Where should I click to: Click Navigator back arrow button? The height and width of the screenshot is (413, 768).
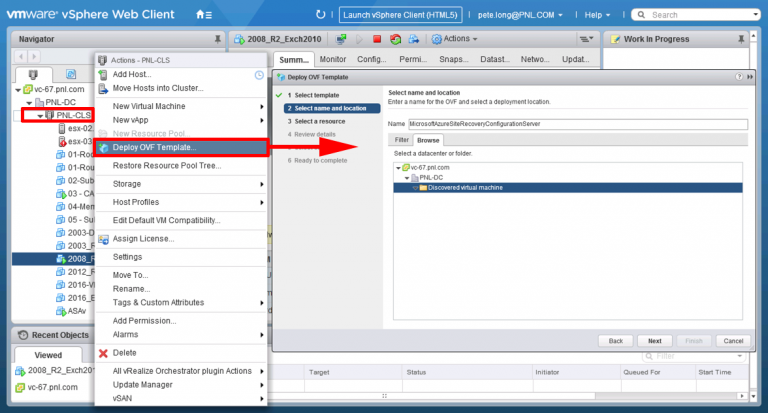point(21,56)
